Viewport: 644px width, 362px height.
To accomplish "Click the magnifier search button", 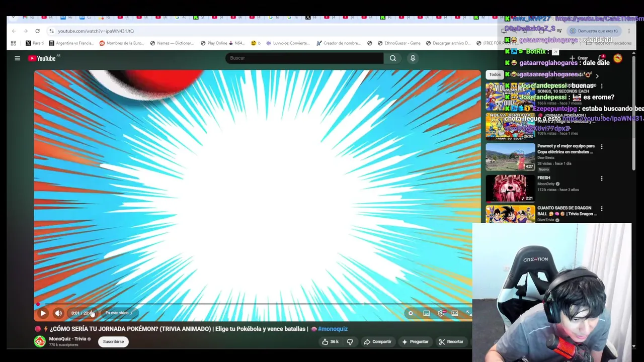I will 393,58.
